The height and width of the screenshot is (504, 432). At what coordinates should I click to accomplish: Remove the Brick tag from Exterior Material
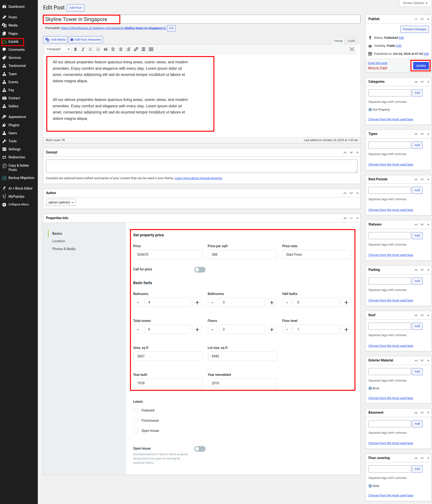click(x=370, y=388)
